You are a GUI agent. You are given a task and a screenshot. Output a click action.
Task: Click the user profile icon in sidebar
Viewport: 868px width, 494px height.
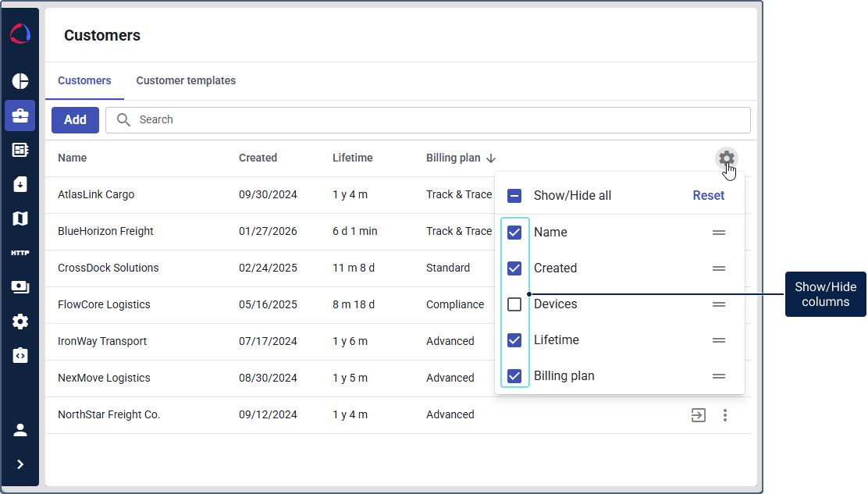tap(20, 430)
